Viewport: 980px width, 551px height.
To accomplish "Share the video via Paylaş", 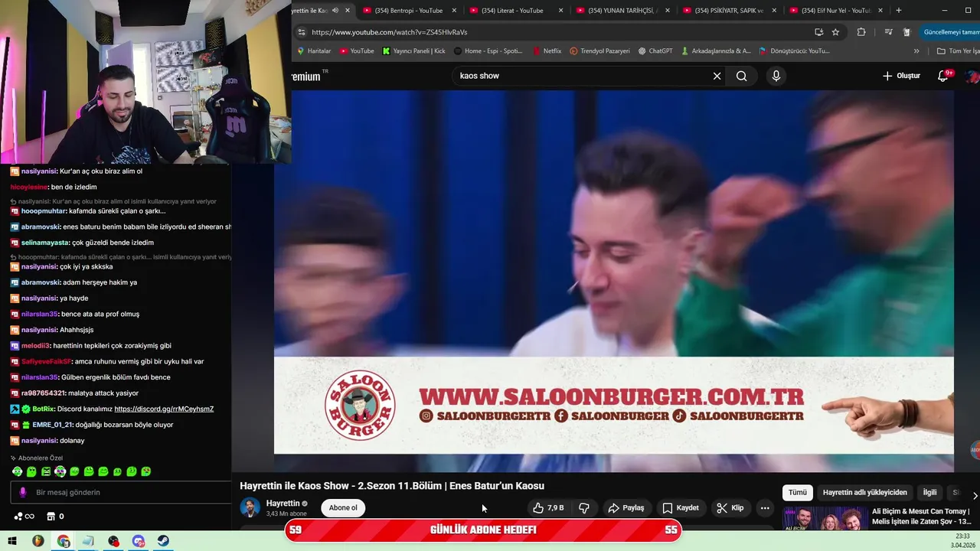I will point(626,508).
